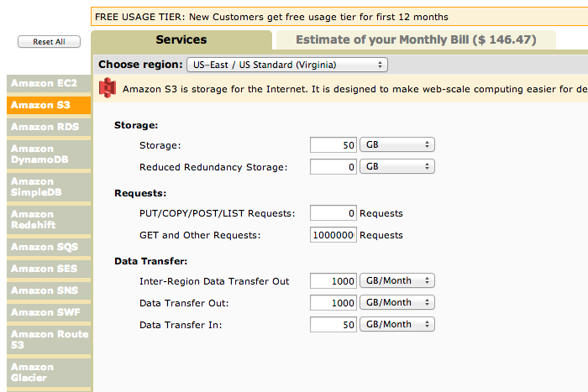This screenshot has height=392, width=588.
Task: Open Amazon Route 53 service page
Action: [49, 339]
